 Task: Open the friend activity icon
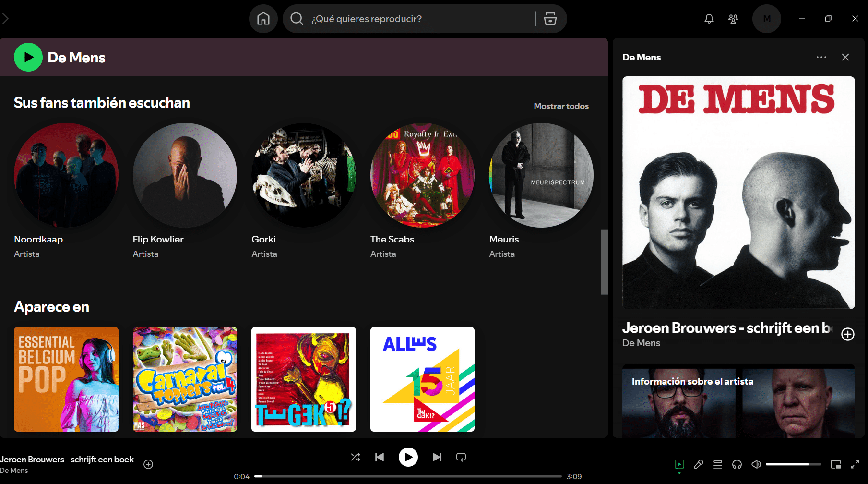pos(733,19)
